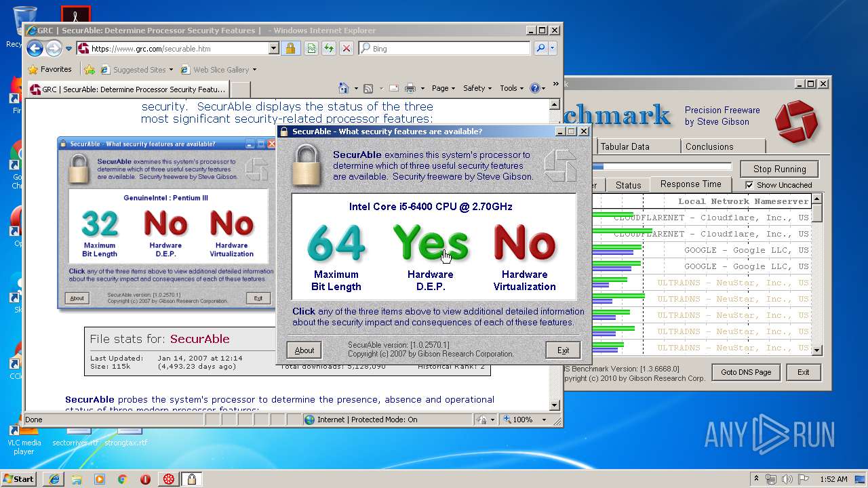Expand the Bing search options dropdown
This screenshot has height=488, width=868.
click(x=553, y=48)
